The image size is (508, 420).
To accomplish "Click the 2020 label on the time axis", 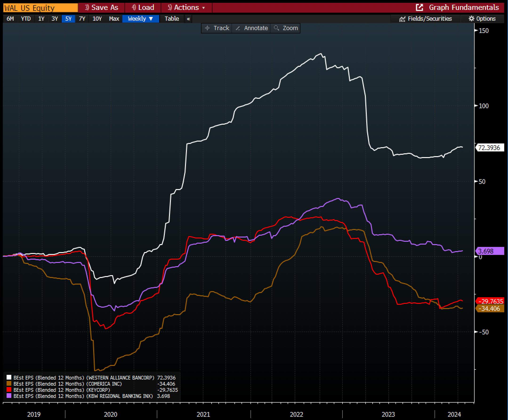I will (x=111, y=414).
